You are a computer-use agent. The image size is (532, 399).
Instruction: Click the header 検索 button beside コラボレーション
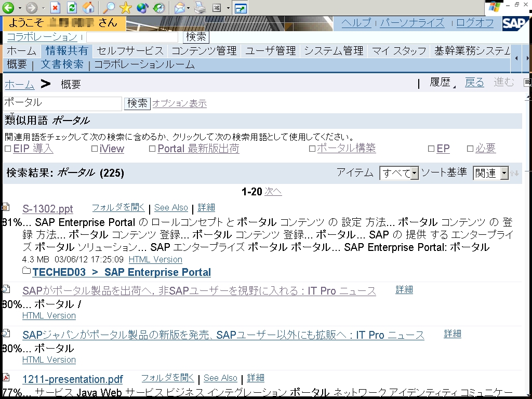tap(196, 37)
